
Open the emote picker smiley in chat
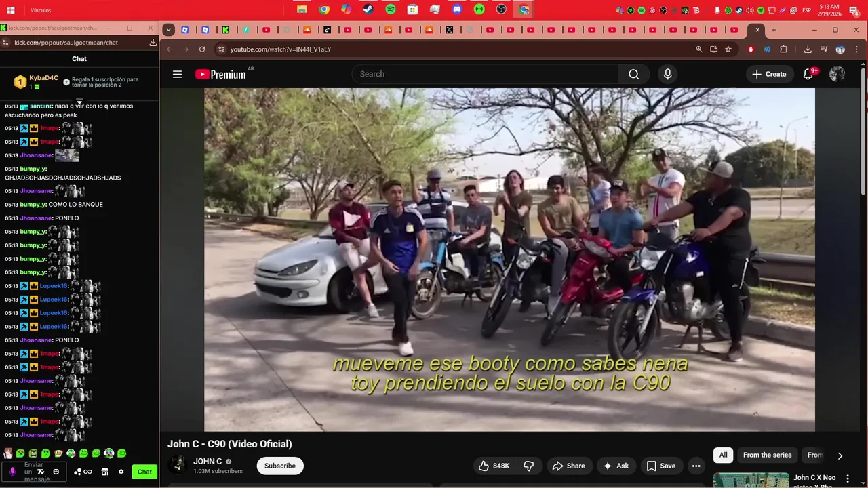pos(56,472)
